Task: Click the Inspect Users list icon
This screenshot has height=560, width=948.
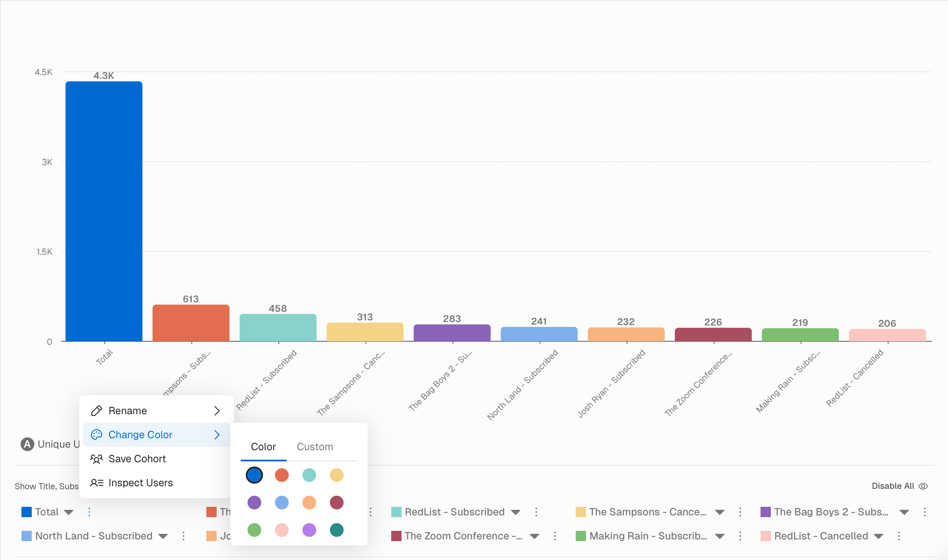Action: click(x=97, y=483)
